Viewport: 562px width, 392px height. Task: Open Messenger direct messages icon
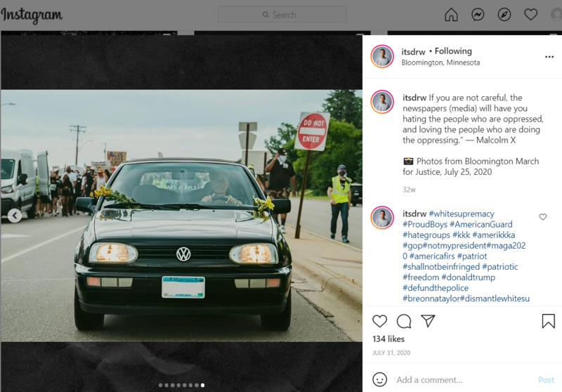(478, 15)
